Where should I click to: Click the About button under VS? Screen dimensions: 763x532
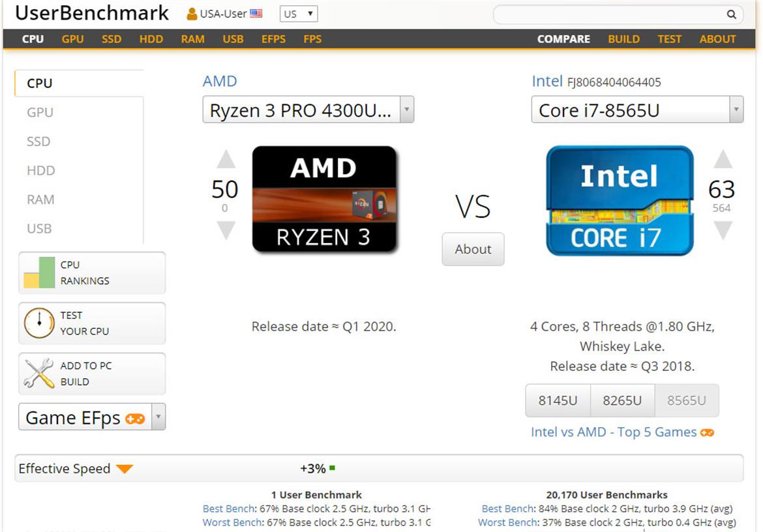[x=473, y=249]
